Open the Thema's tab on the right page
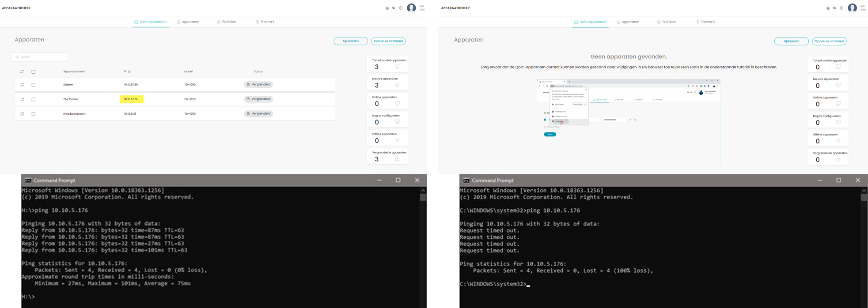The width and height of the screenshot is (868, 308). [705, 22]
